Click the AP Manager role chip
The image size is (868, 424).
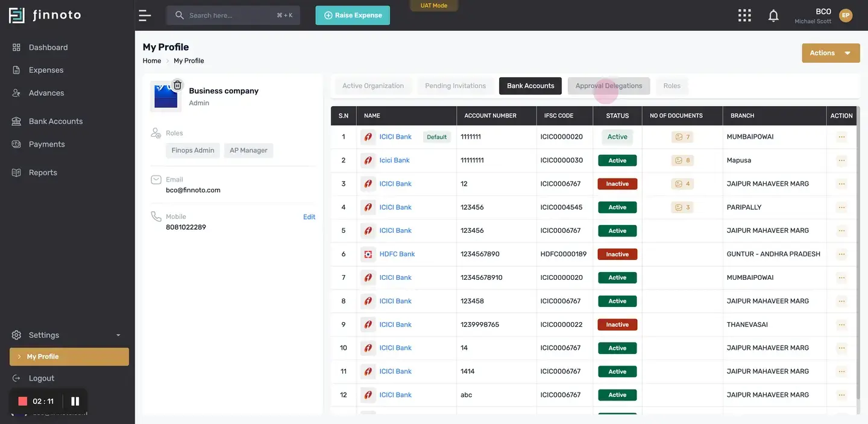click(x=248, y=151)
